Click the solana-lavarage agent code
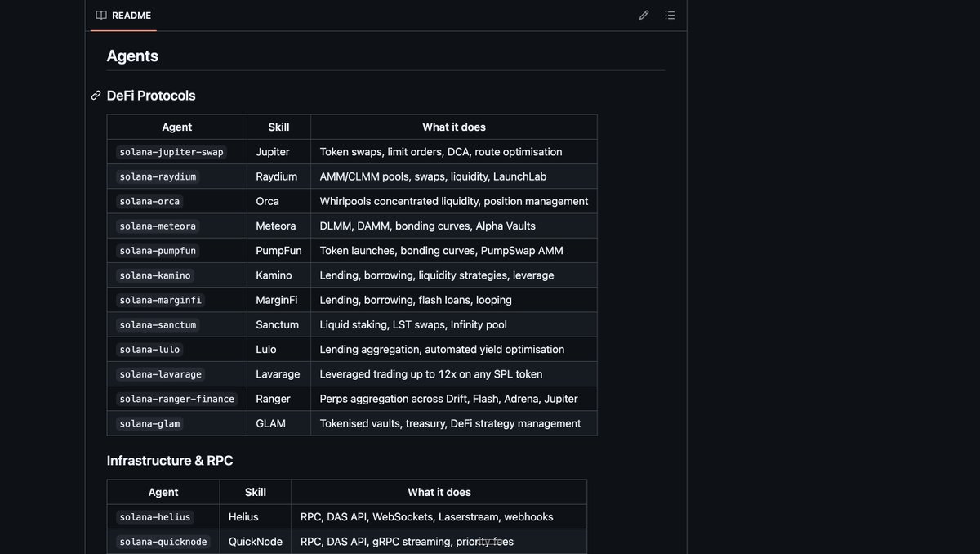980x554 pixels. pyautogui.click(x=160, y=374)
